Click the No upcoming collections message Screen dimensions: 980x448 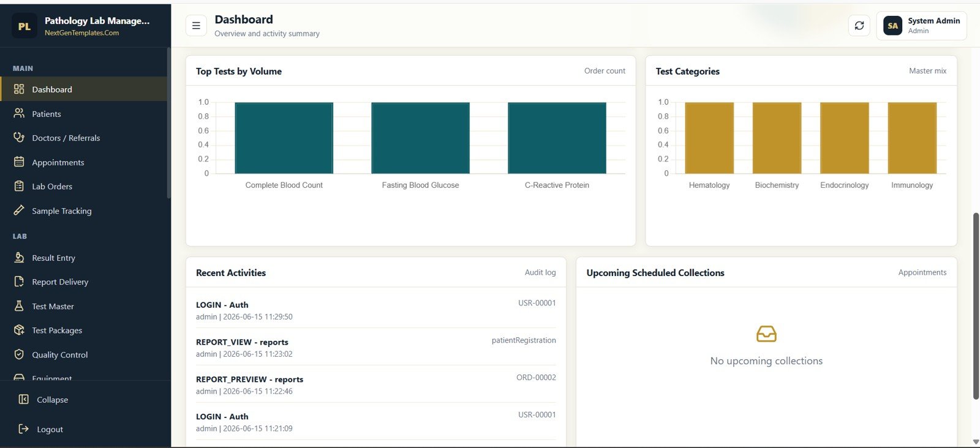tap(766, 361)
